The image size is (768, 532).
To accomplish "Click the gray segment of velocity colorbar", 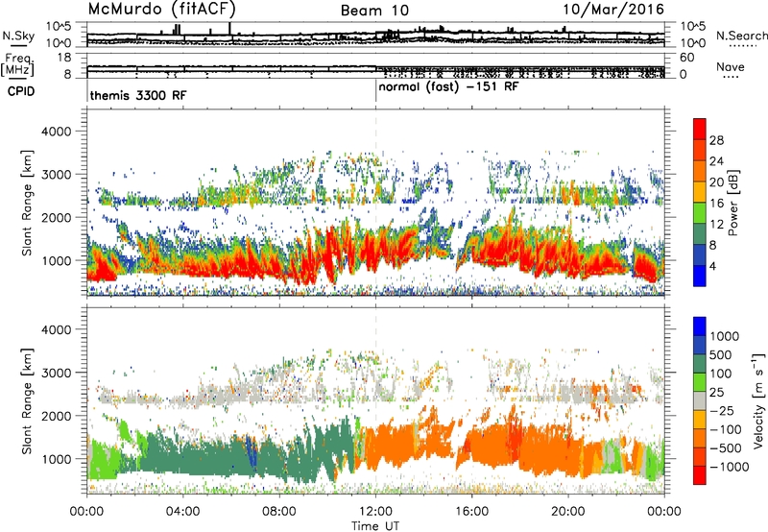I will [700, 401].
